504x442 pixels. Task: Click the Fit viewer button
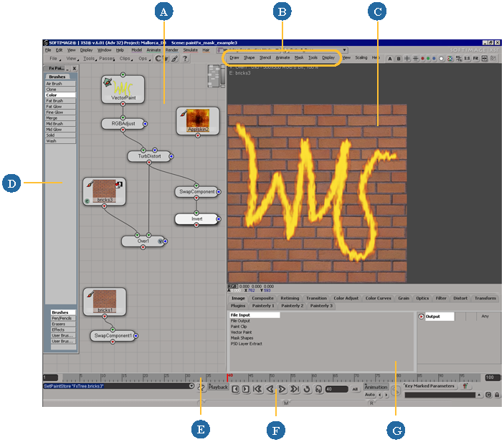[x=475, y=59]
